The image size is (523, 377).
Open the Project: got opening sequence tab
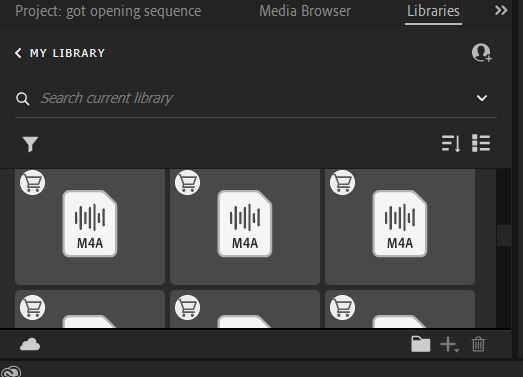(x=108, y=11)
